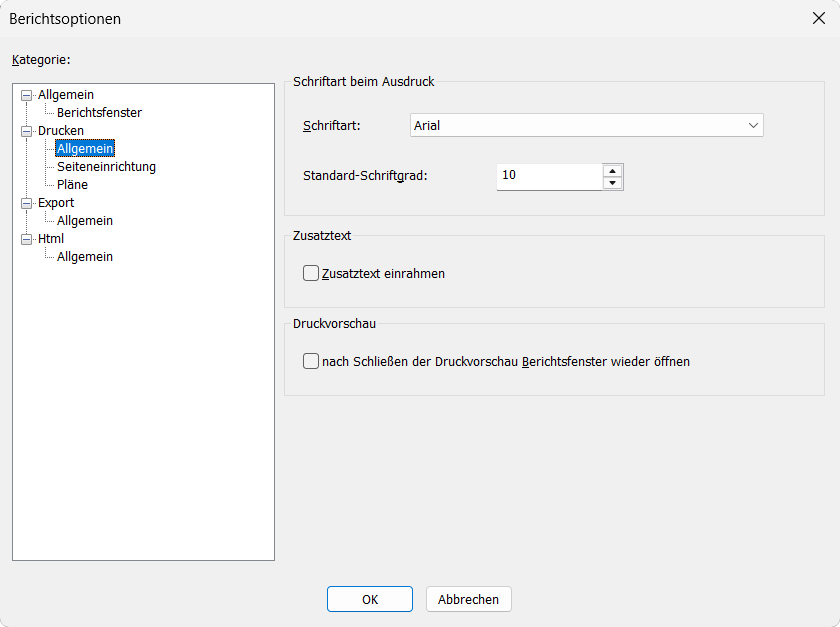Select the top-level Allgemein category
This screenshot has width=840, height=627.
click(66, 95)
